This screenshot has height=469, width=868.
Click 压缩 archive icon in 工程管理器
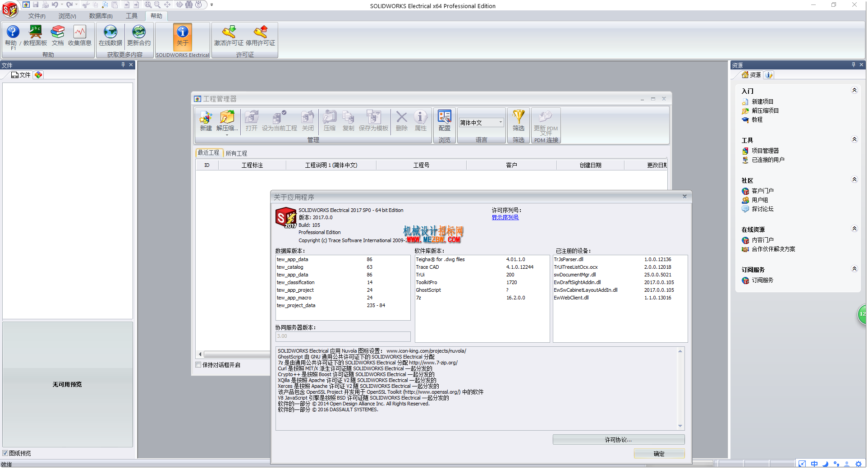pyautogui.click(x=330, y=121)
